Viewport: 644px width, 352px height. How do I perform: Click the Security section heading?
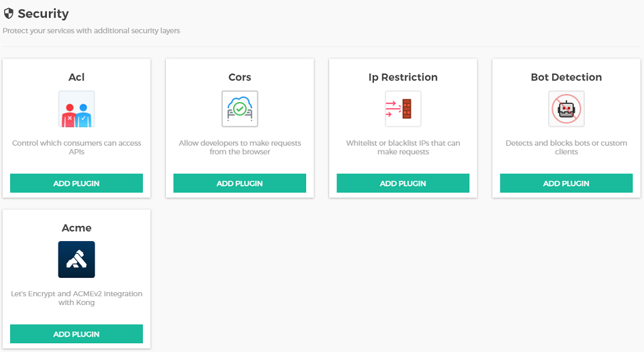click(x=43, y=14)
